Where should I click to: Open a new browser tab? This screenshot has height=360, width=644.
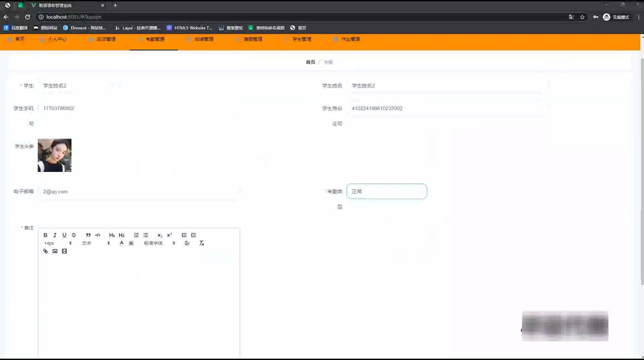(115, 5)
